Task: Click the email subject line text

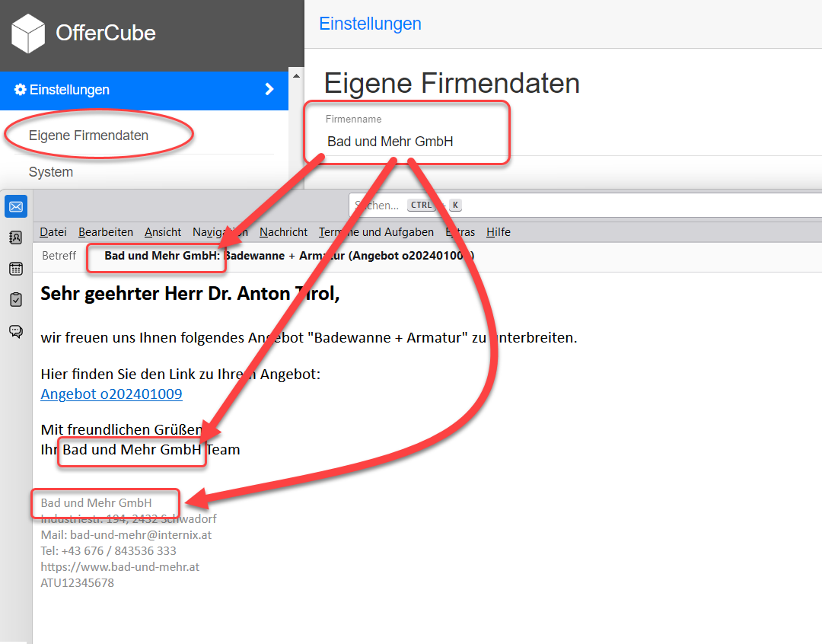Action: pyautogui.click(x=289, y=256)
